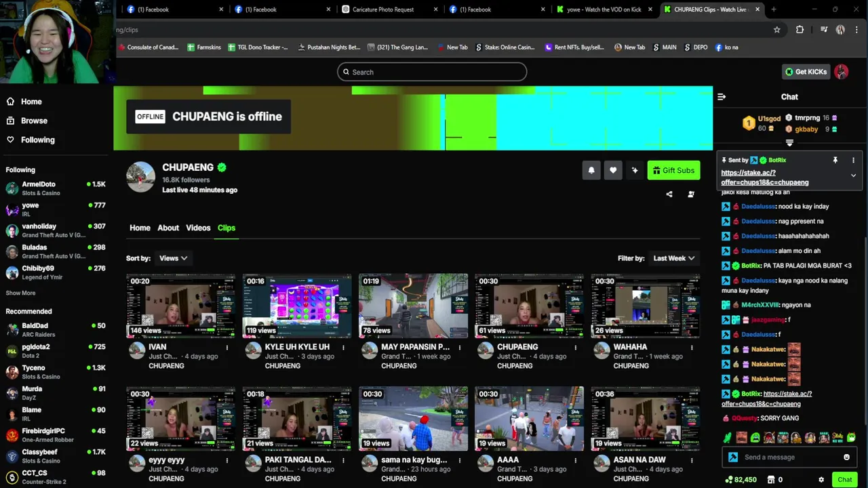The width and height of the screenshot is (868, 488).
Task: Open the pinned message three-dot menu
Action: point(853,160)
